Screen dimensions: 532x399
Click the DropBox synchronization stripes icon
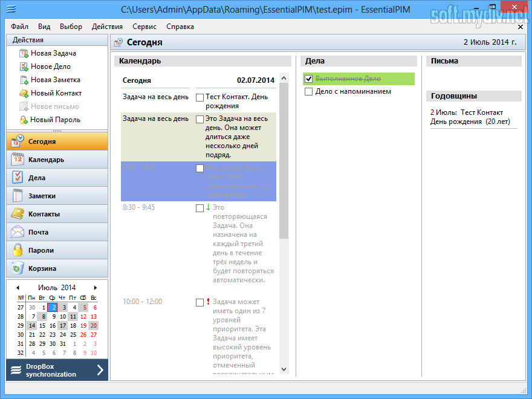pos(16,370)
